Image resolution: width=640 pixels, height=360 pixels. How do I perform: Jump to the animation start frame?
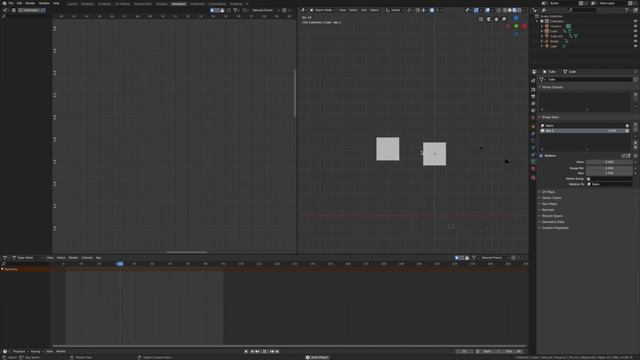(246, 351)
